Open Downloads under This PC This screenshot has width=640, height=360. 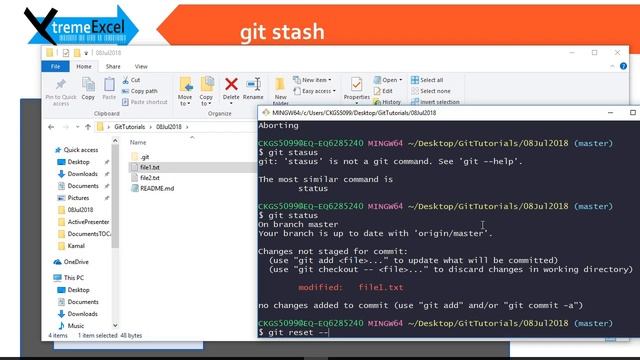[x=82, y=313]
